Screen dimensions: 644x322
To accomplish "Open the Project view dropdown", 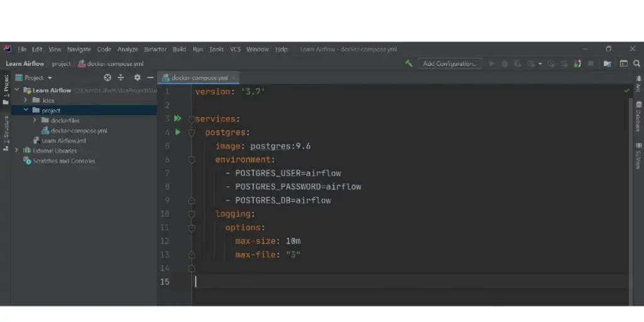I will point(38,78).
